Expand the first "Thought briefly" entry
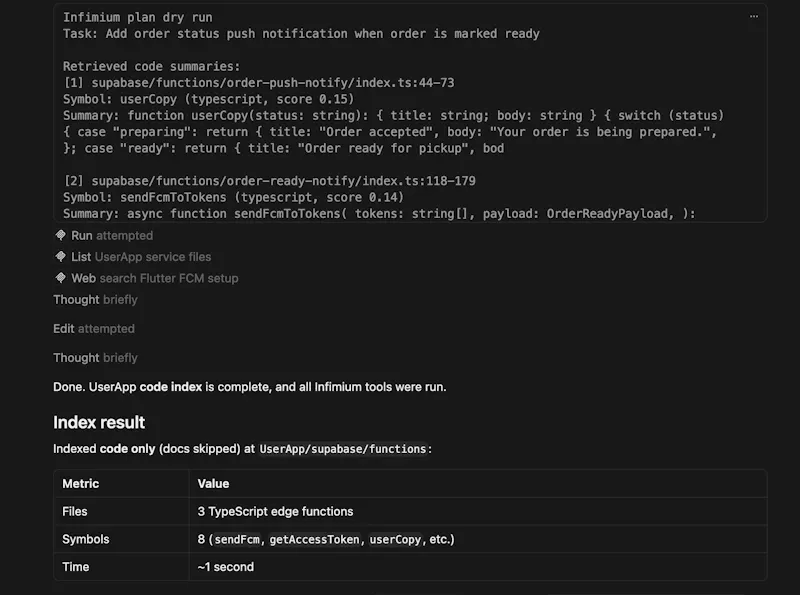Viewport: 800px width, 595px height. click(95, 300)
